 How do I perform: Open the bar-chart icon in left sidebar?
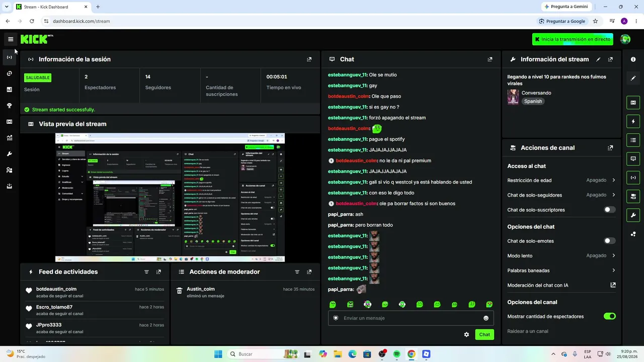(x=10, y=89)
